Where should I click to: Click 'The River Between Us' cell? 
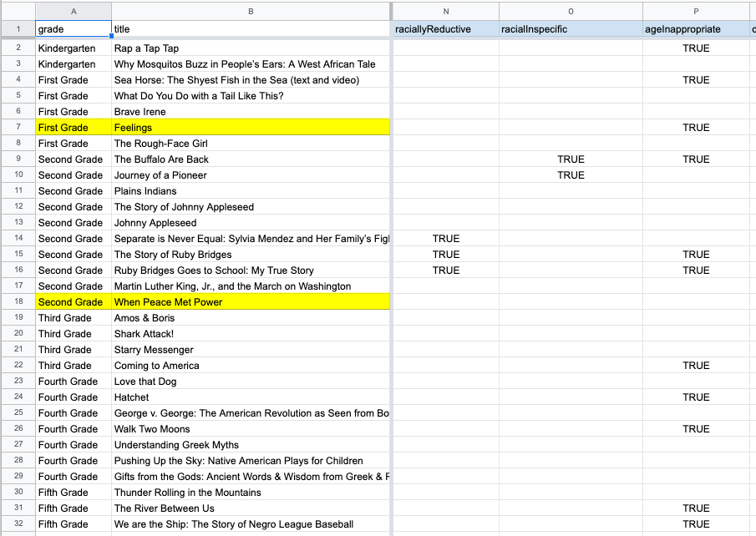click(x=251, y=508)
